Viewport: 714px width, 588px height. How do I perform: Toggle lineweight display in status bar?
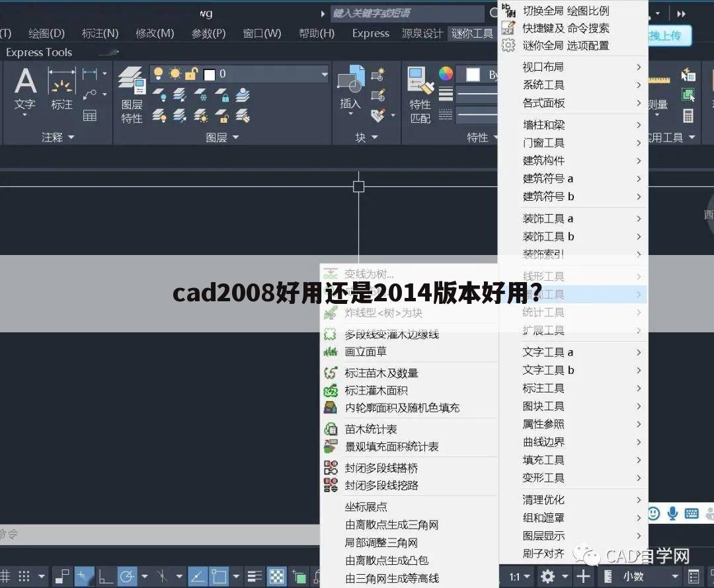coord(255,576)
